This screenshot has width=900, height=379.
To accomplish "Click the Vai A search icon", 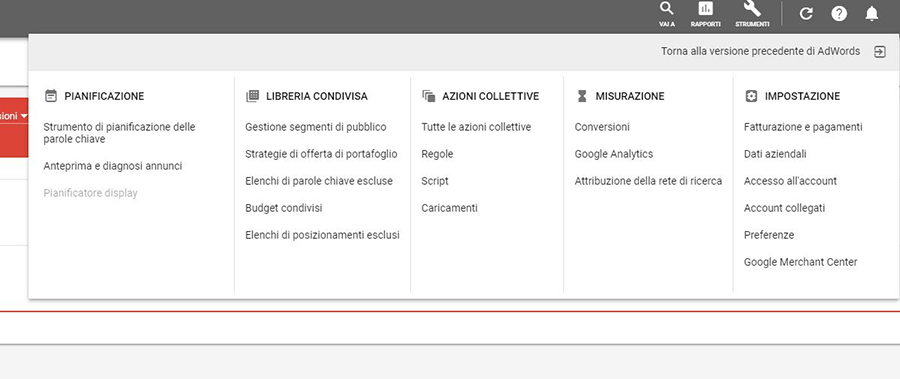I will [x=666, y=9].
